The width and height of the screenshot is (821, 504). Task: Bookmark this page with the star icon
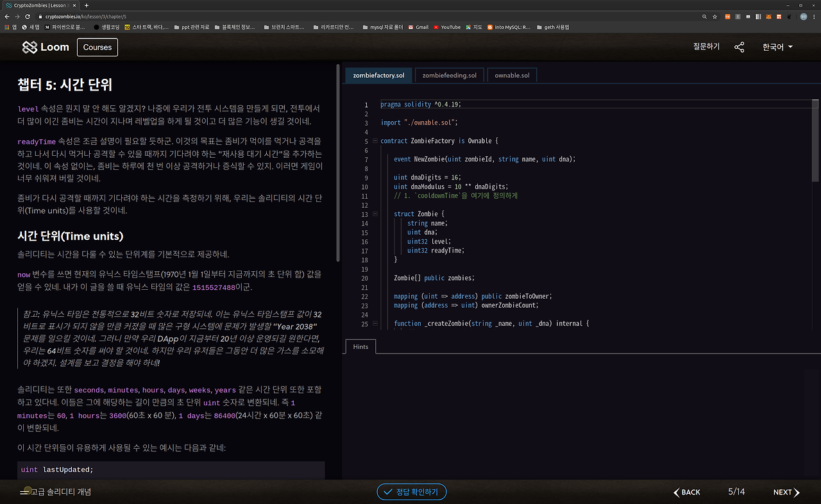coord(715,16)
